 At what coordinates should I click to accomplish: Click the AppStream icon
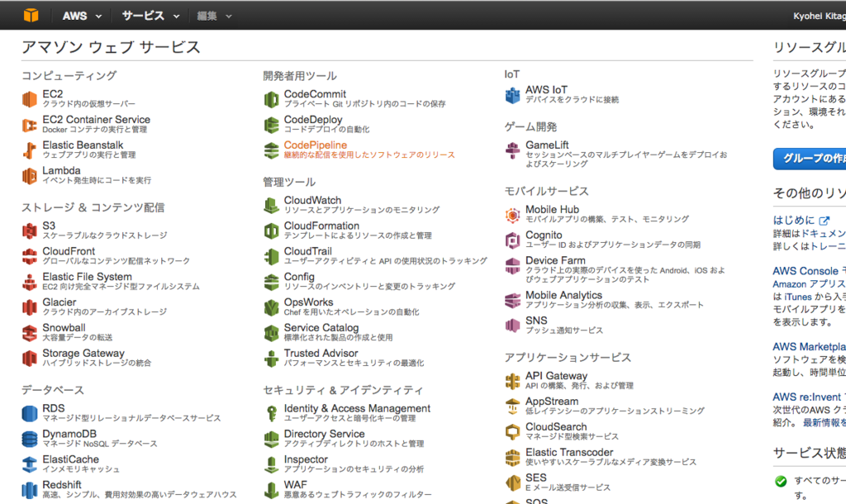[x=512, y=407]
